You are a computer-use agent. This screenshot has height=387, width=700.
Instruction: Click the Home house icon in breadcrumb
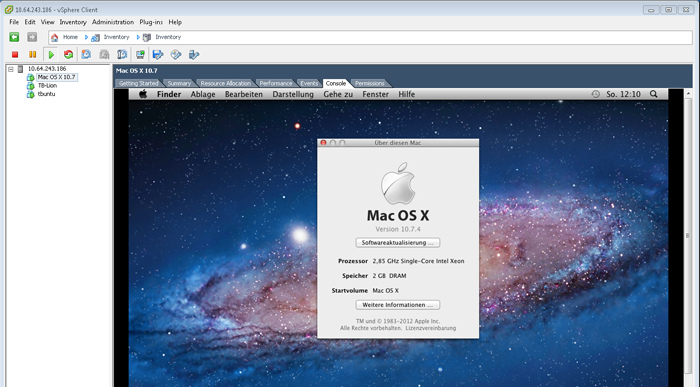coord(54,37)
